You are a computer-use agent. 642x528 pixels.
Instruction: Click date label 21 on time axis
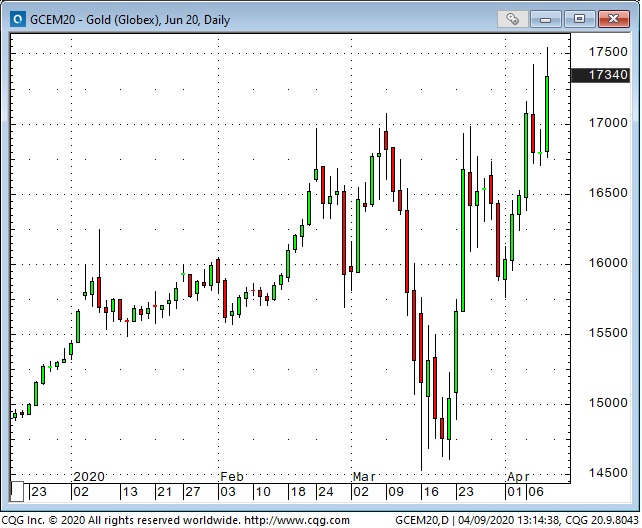coord(164,492)
